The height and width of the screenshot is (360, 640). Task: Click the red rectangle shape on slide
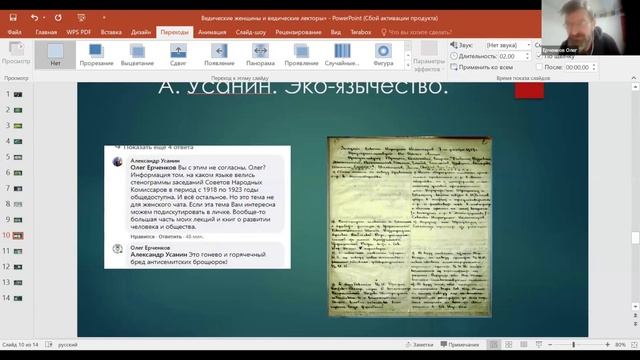point(529,90)
